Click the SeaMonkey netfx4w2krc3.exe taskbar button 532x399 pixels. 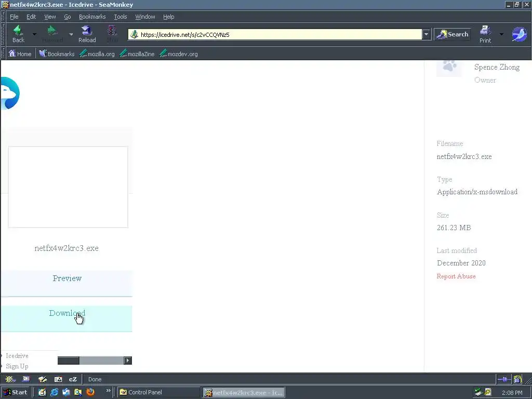(x=244, y=393)
